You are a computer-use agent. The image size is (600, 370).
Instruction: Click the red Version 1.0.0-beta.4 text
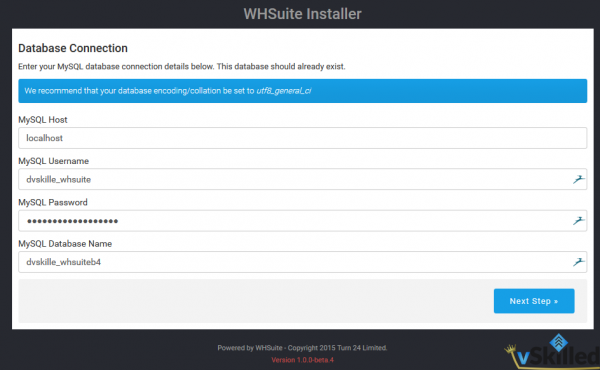tap(302, 360)
